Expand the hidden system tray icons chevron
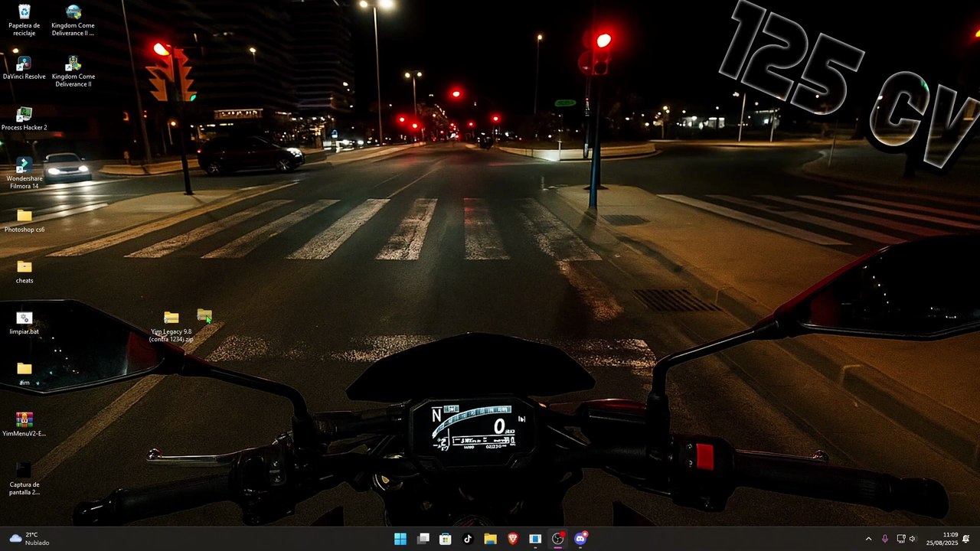980x551 pixels. pos(868,539)
